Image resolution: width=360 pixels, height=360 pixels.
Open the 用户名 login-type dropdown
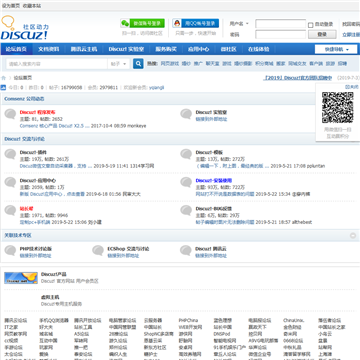[x=239, y=24]
